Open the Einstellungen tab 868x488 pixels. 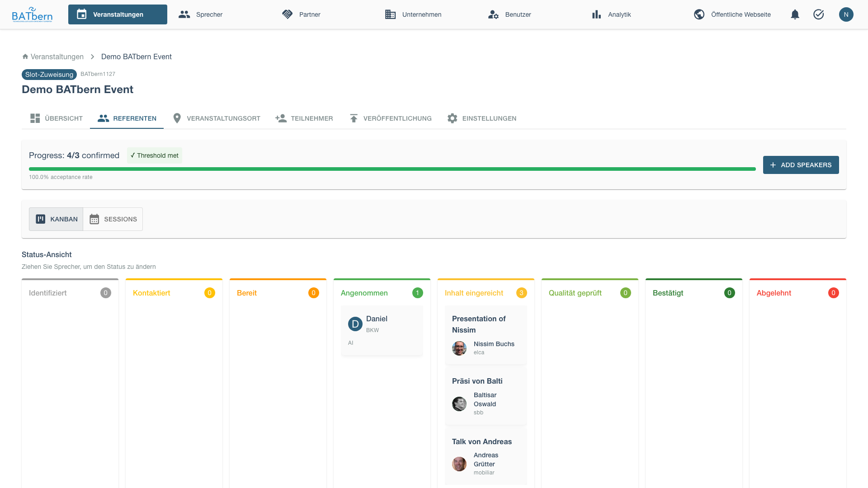click(481, 118)
